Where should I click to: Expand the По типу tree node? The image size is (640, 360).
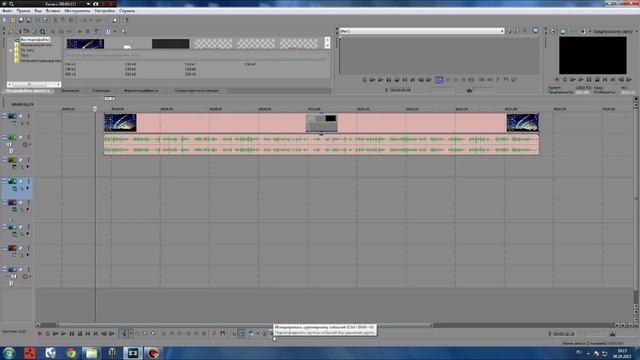point(11,50)
